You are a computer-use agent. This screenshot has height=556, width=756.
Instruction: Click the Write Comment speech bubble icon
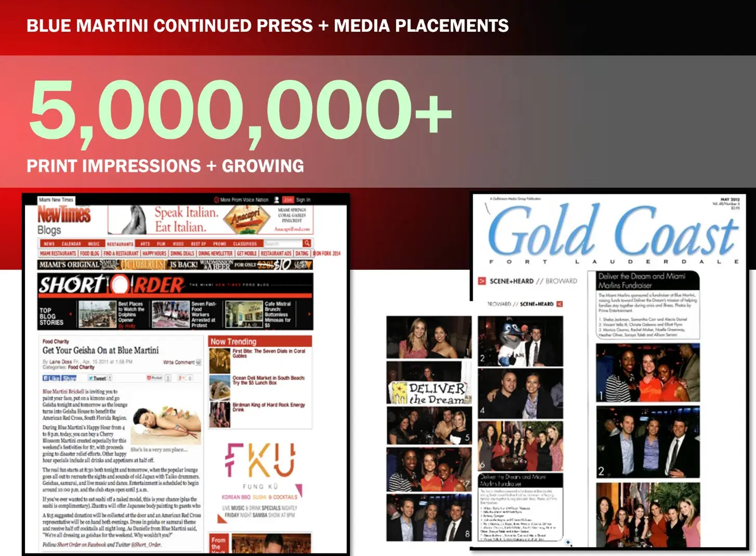click(198, 362)
